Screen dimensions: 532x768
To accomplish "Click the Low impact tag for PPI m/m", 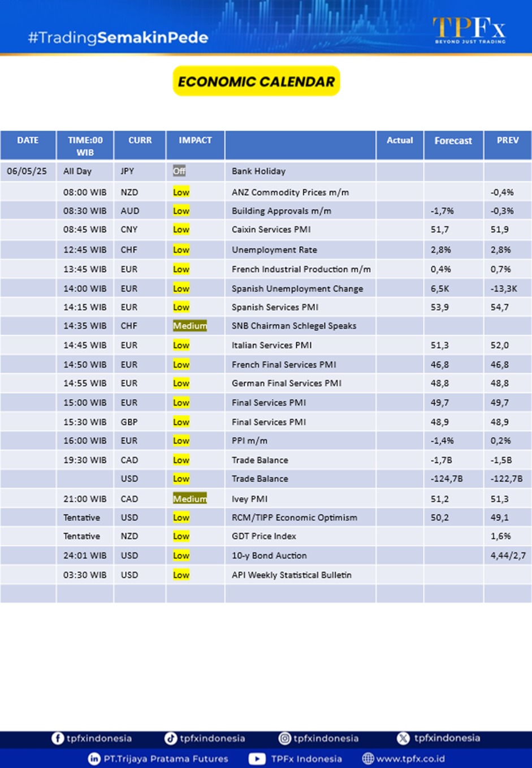I will [x=181, y=441].
